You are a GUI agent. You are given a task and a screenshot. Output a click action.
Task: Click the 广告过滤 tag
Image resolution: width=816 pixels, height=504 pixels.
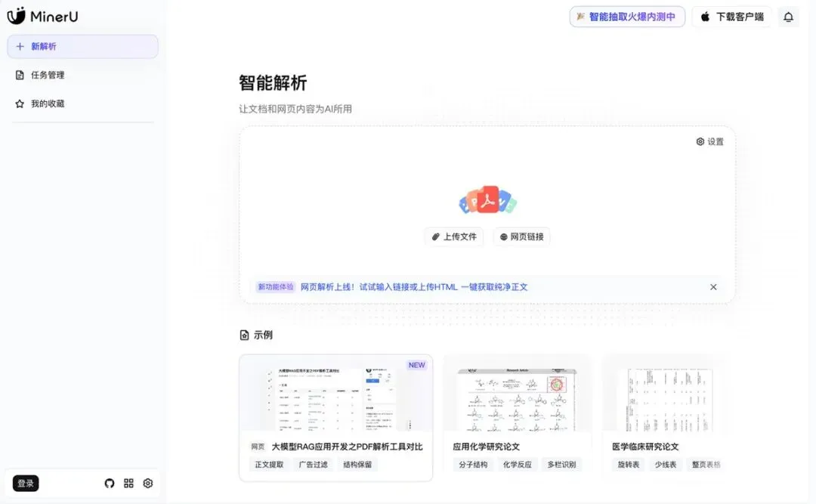(314, 465)
